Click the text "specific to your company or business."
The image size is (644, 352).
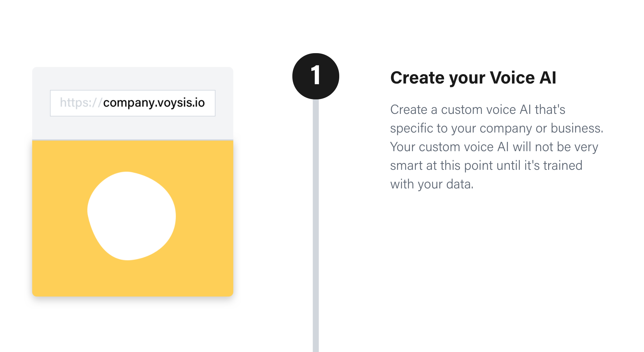tap(496, 128)
